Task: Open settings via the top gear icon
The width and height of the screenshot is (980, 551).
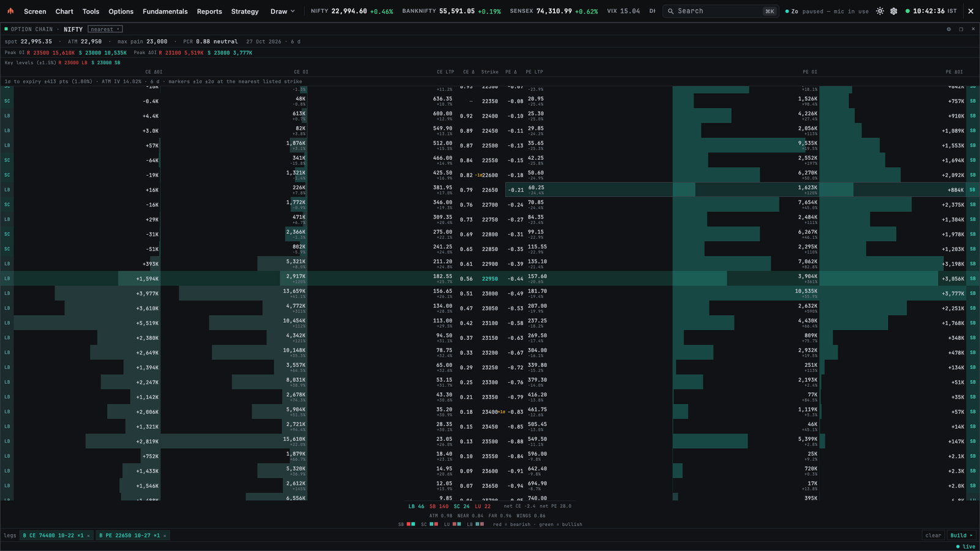Action: tap(894, 11)
